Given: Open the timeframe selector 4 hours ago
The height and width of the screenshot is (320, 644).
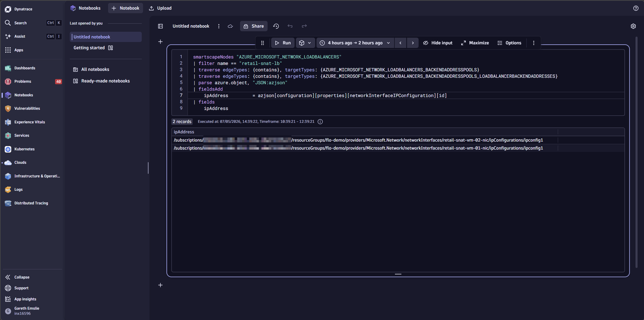Looking at the screenshot, I should point(356,43).
